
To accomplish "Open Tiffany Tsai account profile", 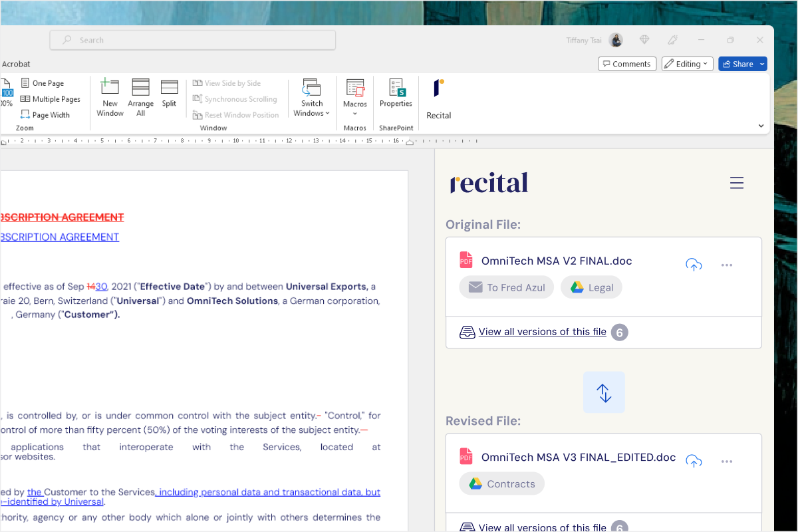I will (x=595, y=40).
